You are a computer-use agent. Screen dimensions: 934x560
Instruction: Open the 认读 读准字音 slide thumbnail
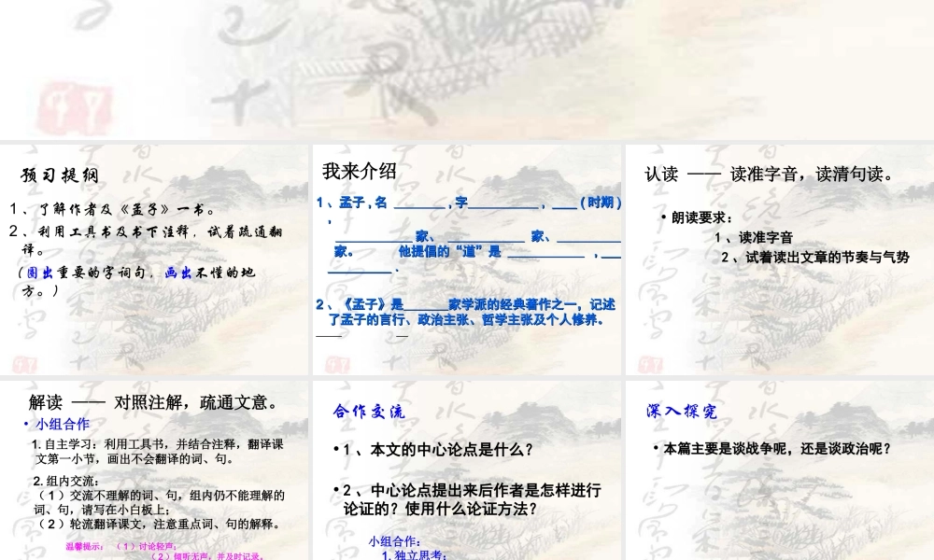pos(780,259)
